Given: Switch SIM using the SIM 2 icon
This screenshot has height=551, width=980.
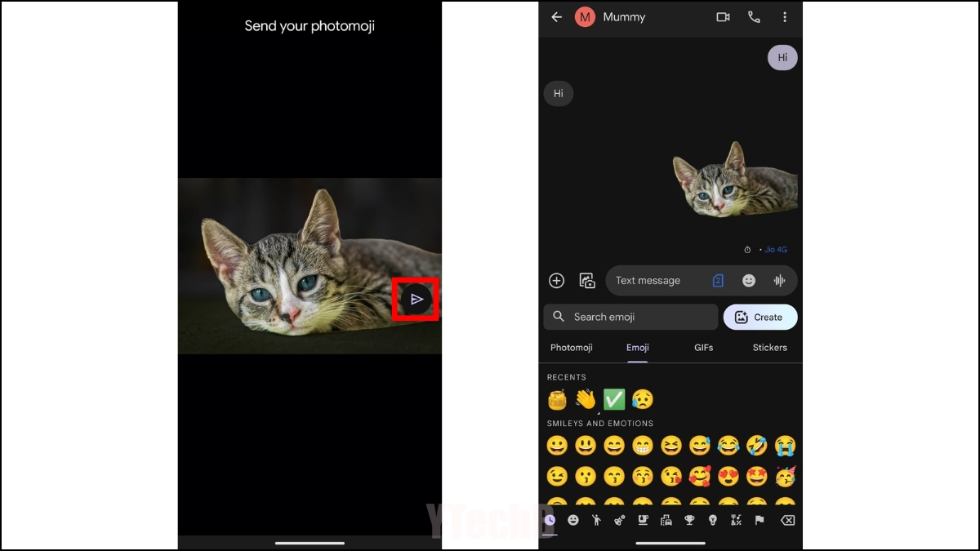Looking at the screenshot, I should [718, 281].
